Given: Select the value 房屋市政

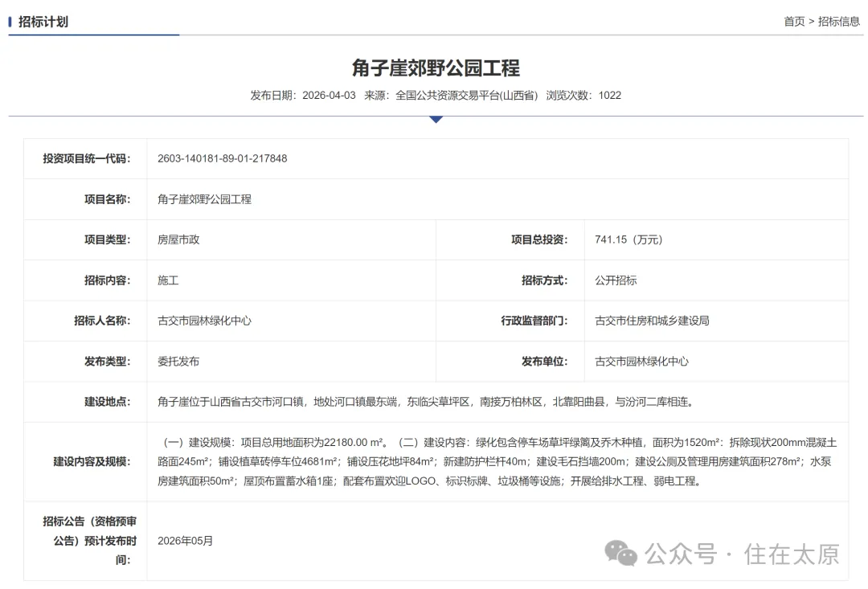Looking at the screenshot, I should pos(178,239).
